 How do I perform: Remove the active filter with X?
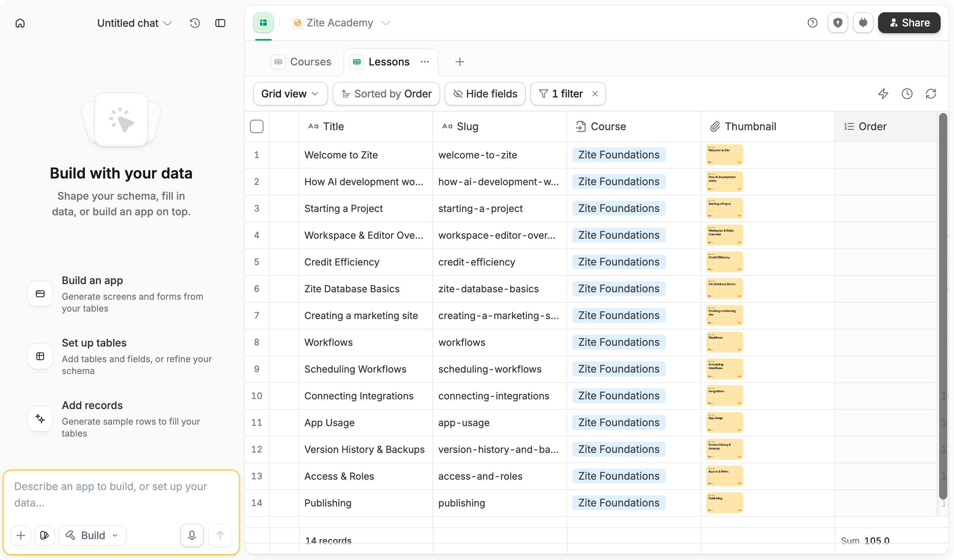click(595, 94)
